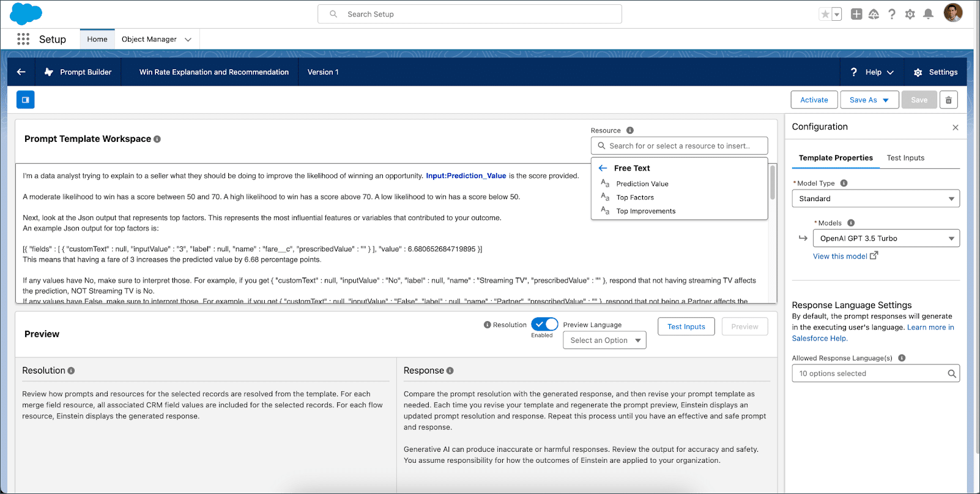This screenshot has width=980, height=494.
Task: Open the OpenAI GPT 3.5 Turbo dropdown
Action: click(886, 238)
